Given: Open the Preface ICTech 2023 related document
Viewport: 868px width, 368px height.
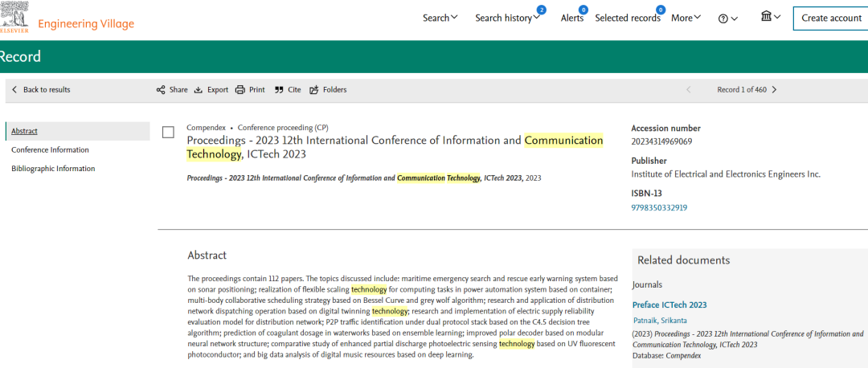Looking at the screenshot, I should pyautogui.click(x=669, y=305).
